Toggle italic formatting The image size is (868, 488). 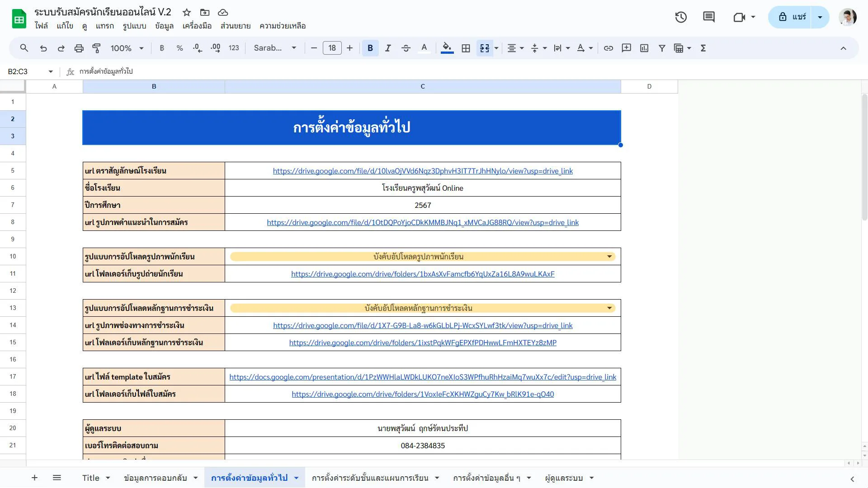pos(388,48)
